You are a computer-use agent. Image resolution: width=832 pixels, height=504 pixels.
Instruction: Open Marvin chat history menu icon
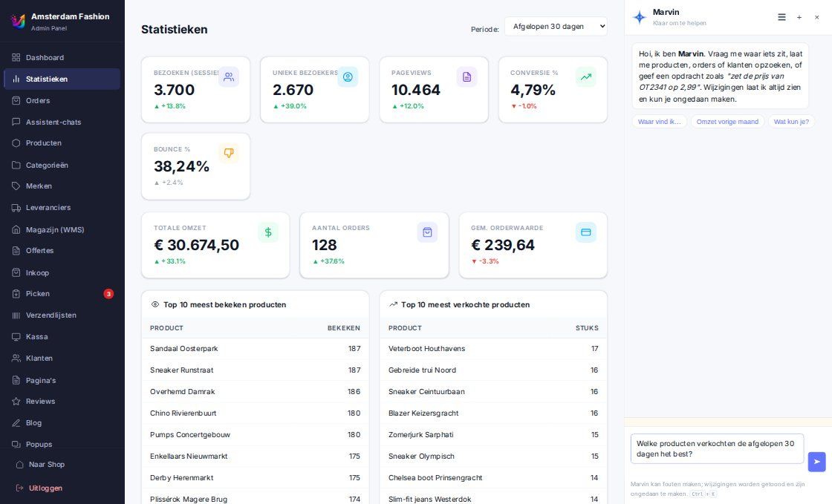point(781,18)
